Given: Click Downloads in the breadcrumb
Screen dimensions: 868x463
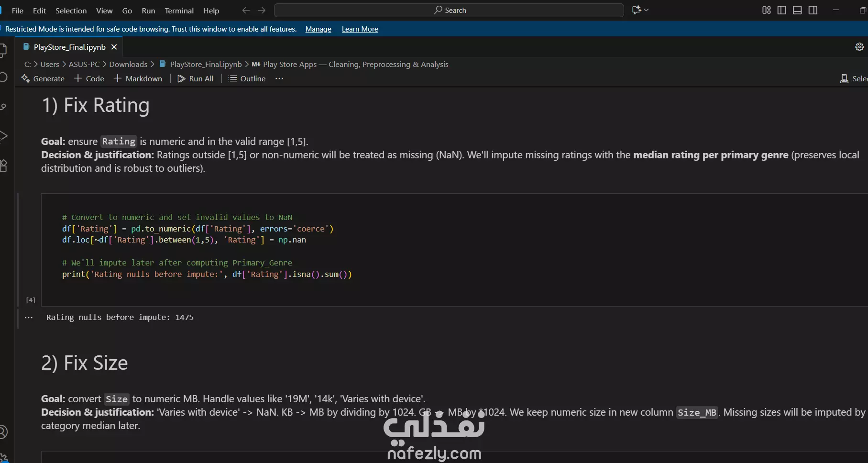Looking at the screenshot, I should click(x=128, y=64).
